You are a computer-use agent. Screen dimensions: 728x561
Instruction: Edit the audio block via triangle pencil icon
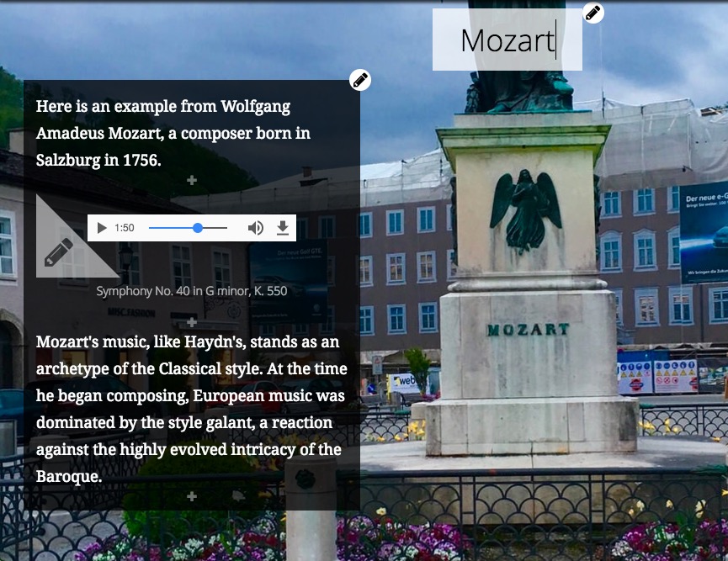click(x=59, y=252)
